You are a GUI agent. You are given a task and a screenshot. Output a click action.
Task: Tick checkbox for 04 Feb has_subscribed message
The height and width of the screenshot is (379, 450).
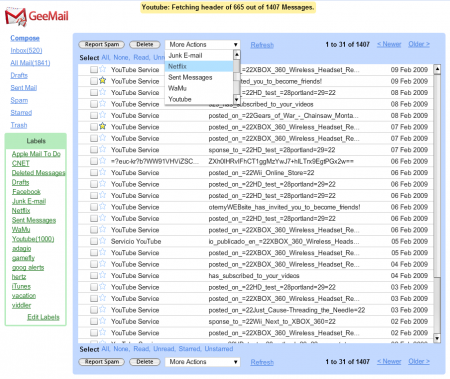[94, 276]
